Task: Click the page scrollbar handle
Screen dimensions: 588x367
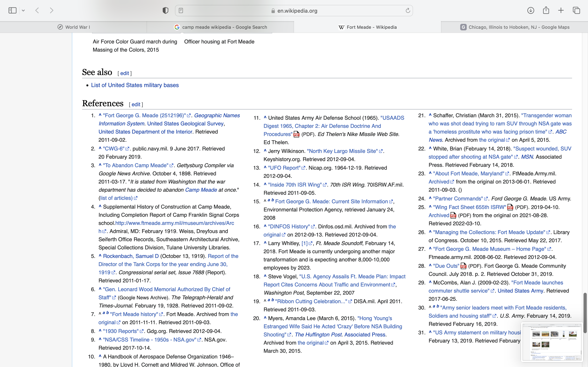Action: pos(585,313)
